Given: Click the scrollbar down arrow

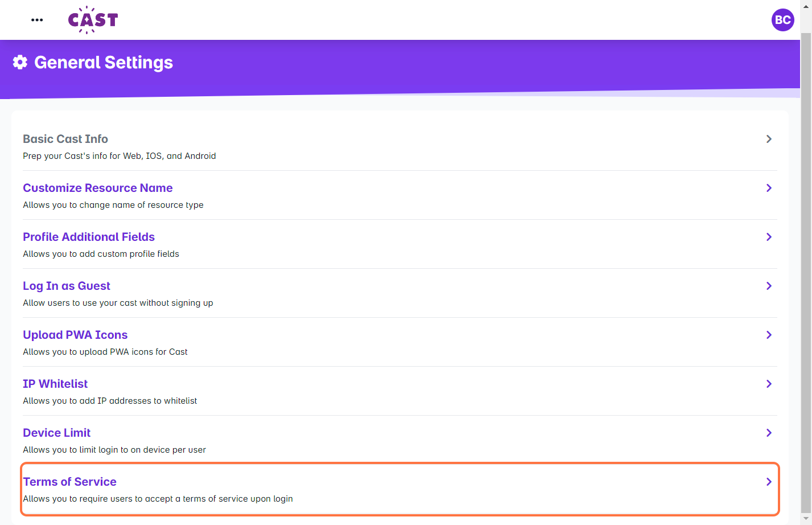Looking at the screenshot, I should point(806,519).
